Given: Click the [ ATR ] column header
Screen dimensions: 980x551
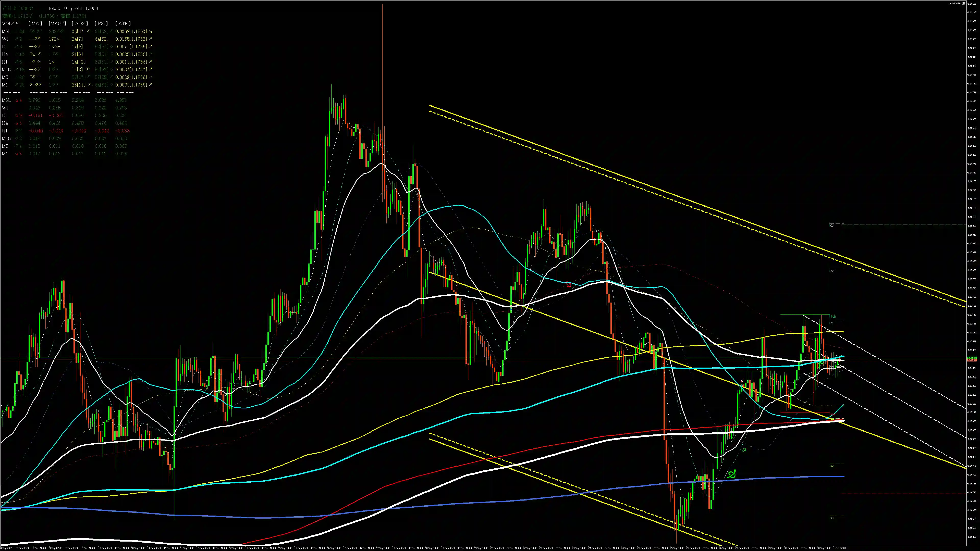Looking at the screenshot, I should [x=123, y=23].
